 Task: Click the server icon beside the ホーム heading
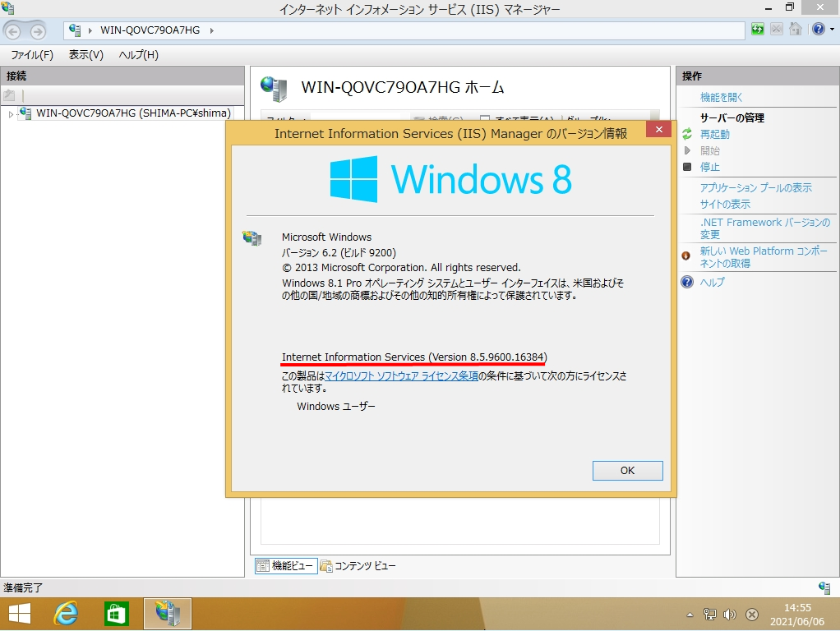(274, 89)
